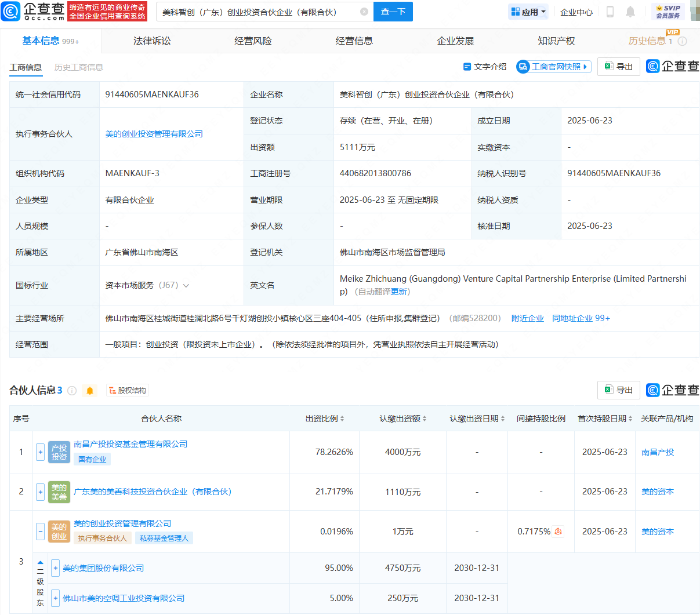700x615 pixels.
Task: Click the indirect shareholding path icon beside 0.7175%
Action: coord(558,532)
